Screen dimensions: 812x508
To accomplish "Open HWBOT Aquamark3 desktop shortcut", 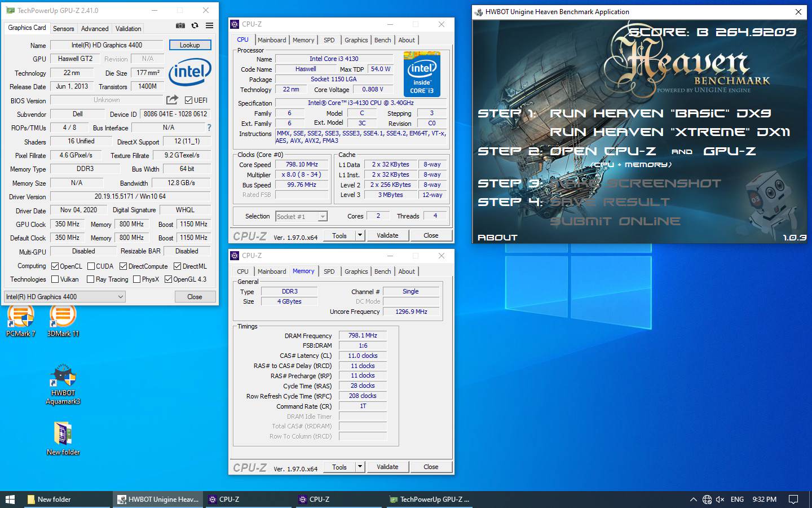I will pyautogui.click(x=63, y=384).
